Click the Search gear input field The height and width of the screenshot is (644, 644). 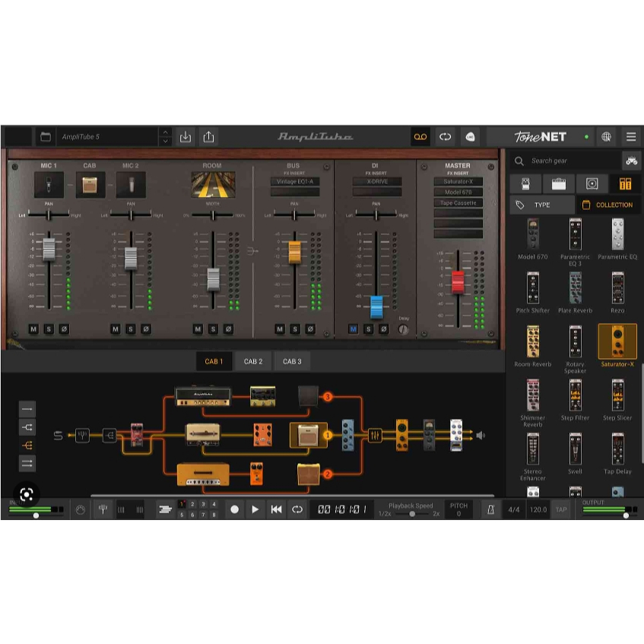pos(565,161)
